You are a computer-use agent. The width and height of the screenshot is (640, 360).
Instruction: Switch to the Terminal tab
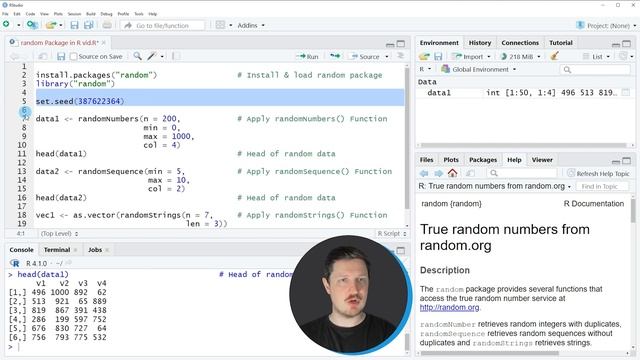pos(57,250)
